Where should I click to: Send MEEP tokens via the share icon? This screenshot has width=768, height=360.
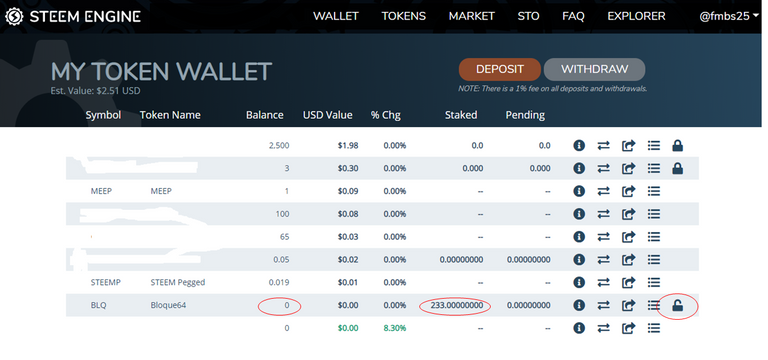click(x=628, y=191)
